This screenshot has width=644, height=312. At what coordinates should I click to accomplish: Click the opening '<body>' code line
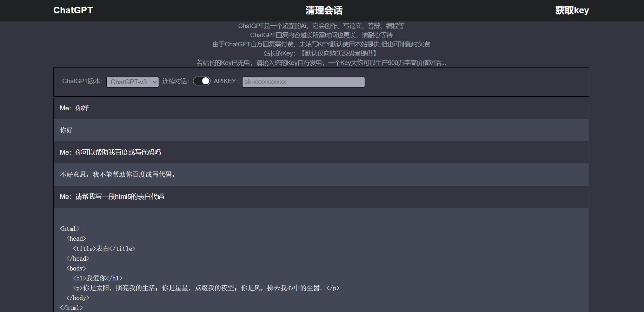(x=76, y=268)
